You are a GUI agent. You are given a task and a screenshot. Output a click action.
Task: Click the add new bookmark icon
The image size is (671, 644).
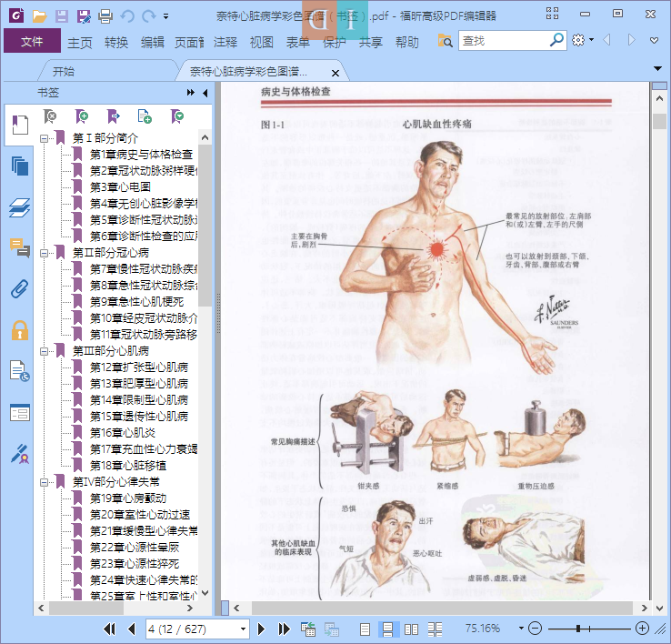coord(82,116)
